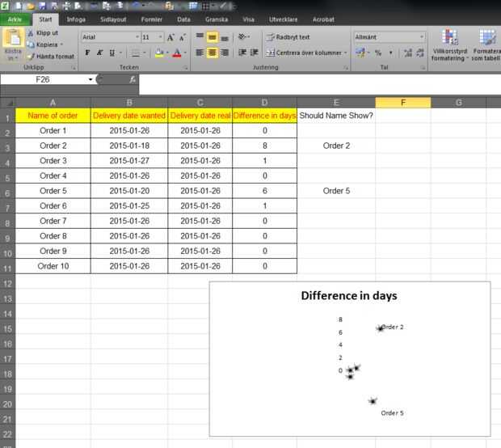Open the underline style arrow
Viewport: 501px width, 448px height.
pyautogui.click(x=120, y=53)
